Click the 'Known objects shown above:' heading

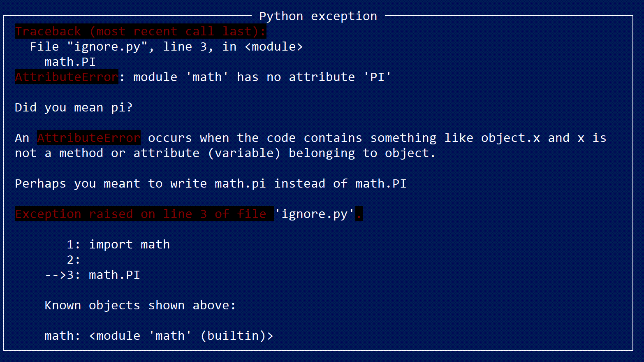[140, 305]
